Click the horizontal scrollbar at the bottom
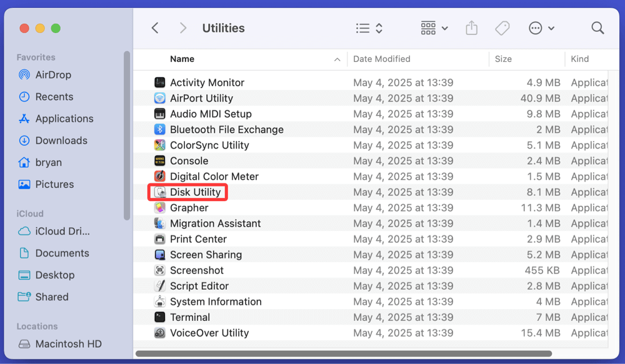 [x=344, y=353]
